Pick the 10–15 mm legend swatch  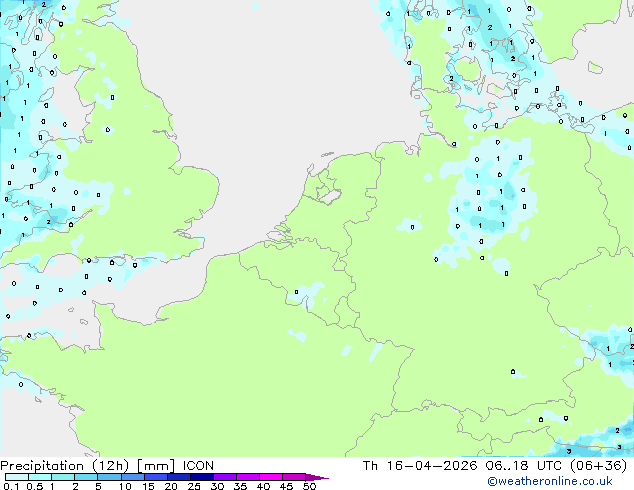pos(132,477)
